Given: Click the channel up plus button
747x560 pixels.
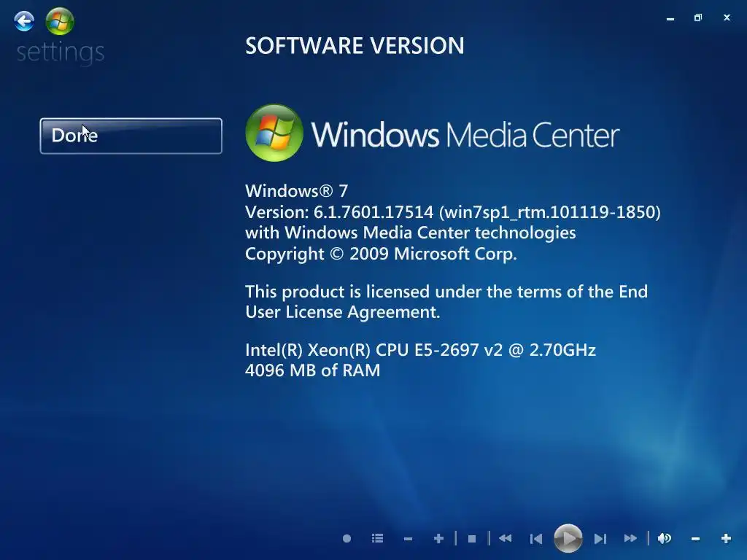Looking at the screenshot, I should (x=438, y=539).
